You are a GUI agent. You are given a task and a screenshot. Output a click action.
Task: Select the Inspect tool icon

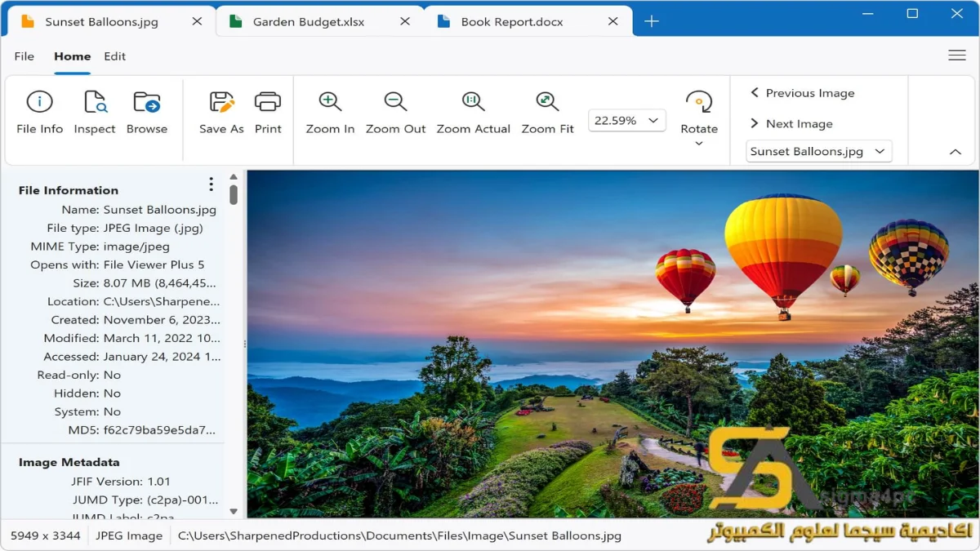click(x=95, y=102)
